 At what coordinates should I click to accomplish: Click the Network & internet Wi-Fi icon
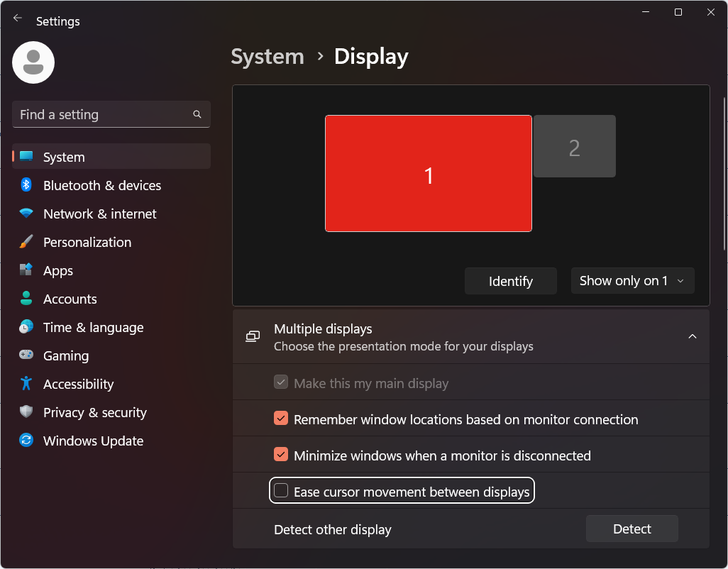(x=26, y=214)
